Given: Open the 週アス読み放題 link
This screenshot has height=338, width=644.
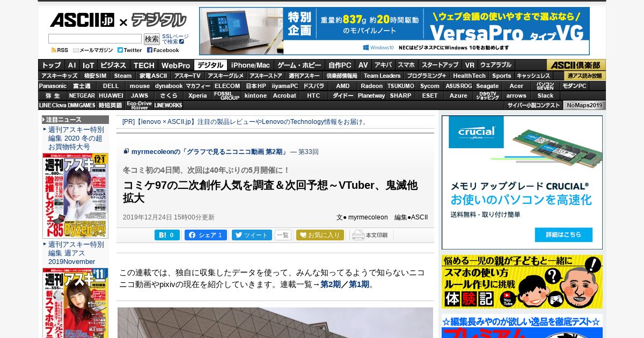Looking at the screenshot, I should click(x=585, y=76).
